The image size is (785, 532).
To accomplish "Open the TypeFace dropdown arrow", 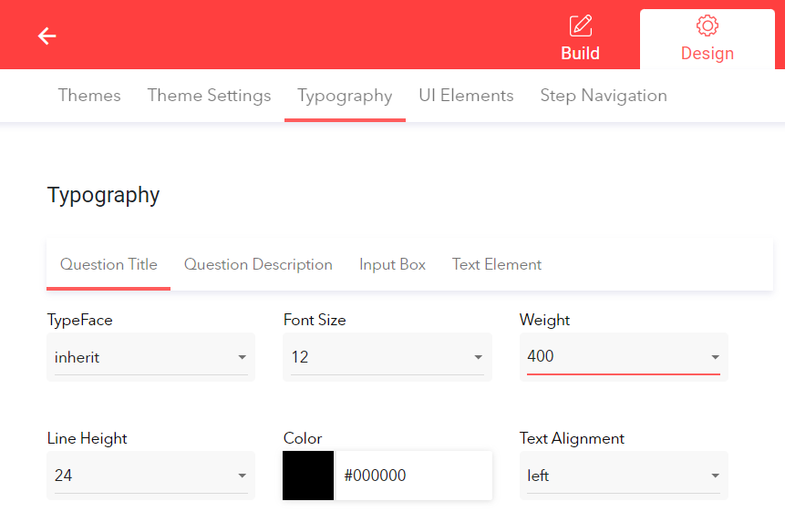I will (x=243, y=357).
